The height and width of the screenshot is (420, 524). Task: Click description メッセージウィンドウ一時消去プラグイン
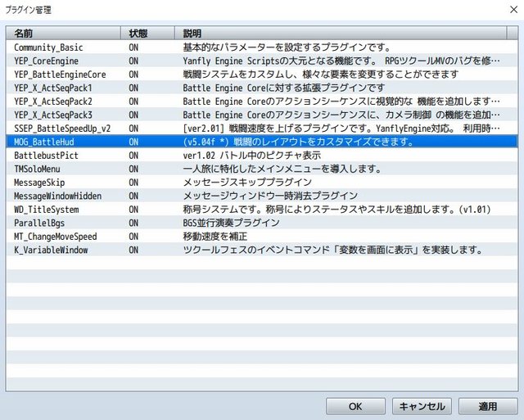coord(270,196)
